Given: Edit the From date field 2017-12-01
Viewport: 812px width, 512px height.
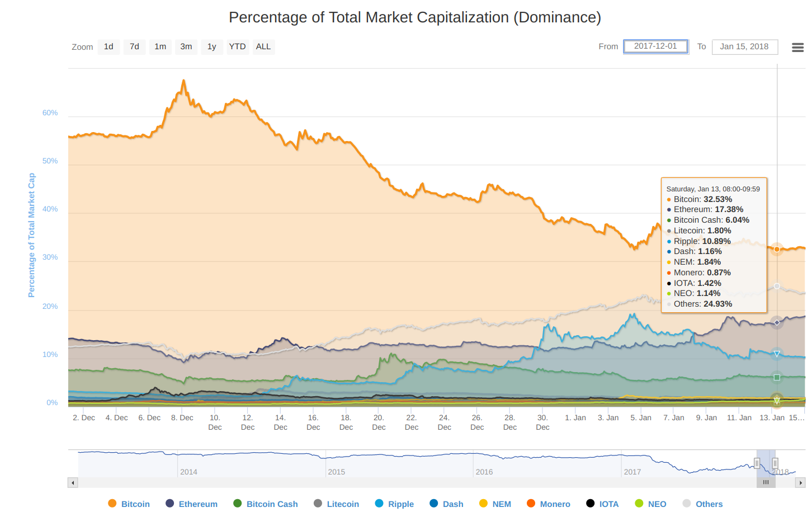Looking at the screenshot, I should coord(655,46).
